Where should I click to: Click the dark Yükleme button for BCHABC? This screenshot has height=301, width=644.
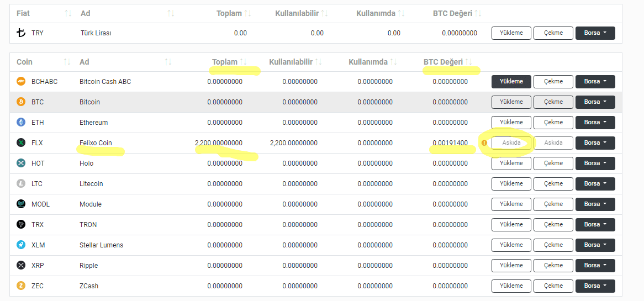(511, 81)
